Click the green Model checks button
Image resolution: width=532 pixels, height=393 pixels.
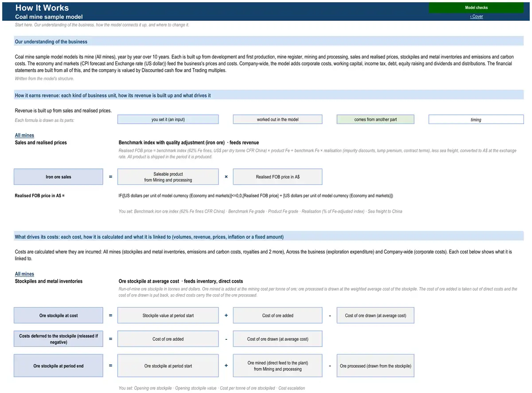[x=476, y=8]
